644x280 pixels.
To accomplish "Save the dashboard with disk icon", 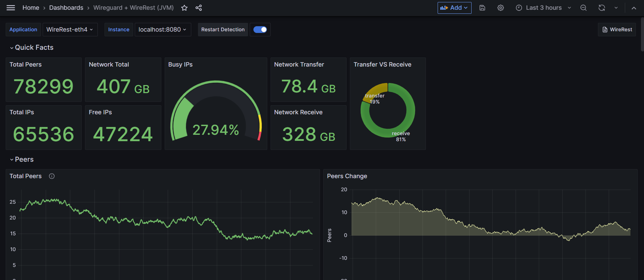I will [482, 8].
